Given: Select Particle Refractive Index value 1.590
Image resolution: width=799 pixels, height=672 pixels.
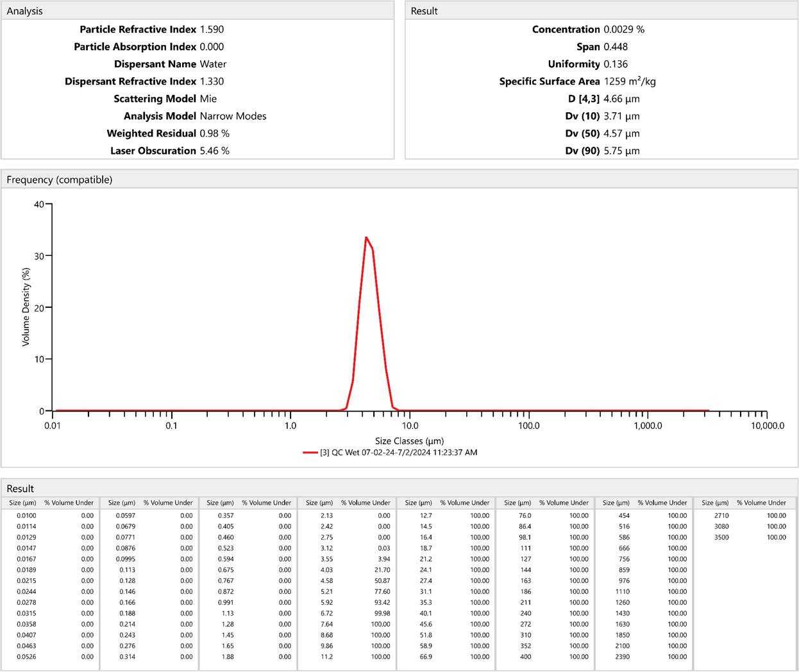Looking at the screenshot, I should tap(212, 29).
